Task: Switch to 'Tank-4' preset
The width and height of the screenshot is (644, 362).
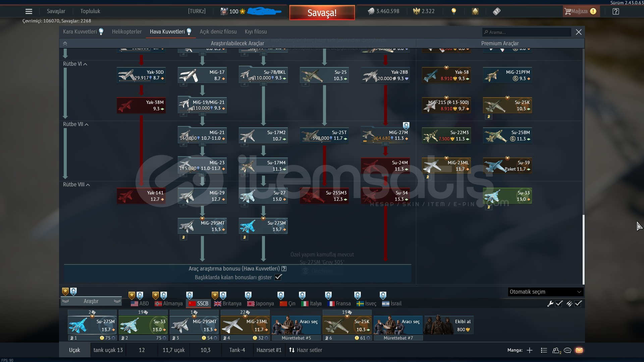Action: pos(237,350)
